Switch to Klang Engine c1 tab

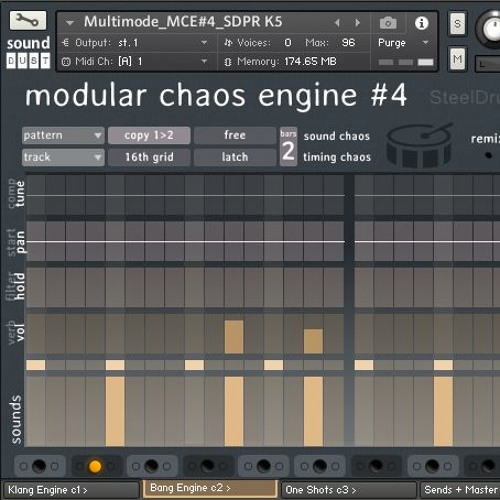pyautogui.click(x=71, y=490)
